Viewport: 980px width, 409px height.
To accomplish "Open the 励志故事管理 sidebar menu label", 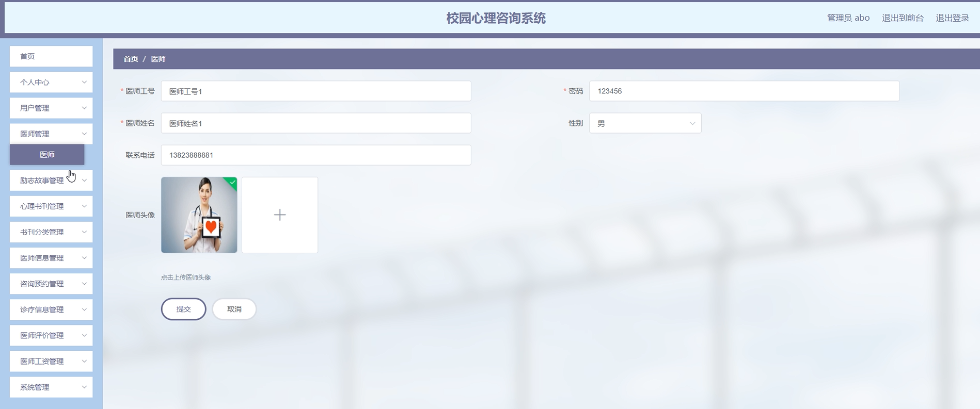I will coord(42,180).
